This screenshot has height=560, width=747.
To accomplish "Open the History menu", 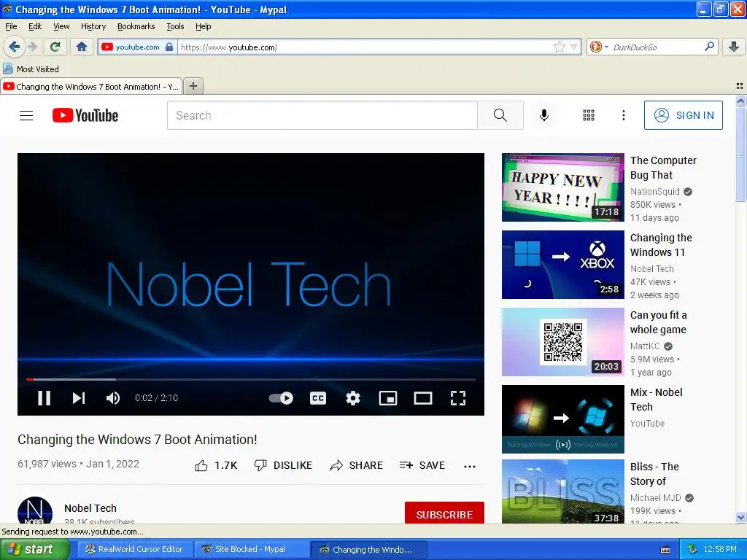I will click(93, 27).
